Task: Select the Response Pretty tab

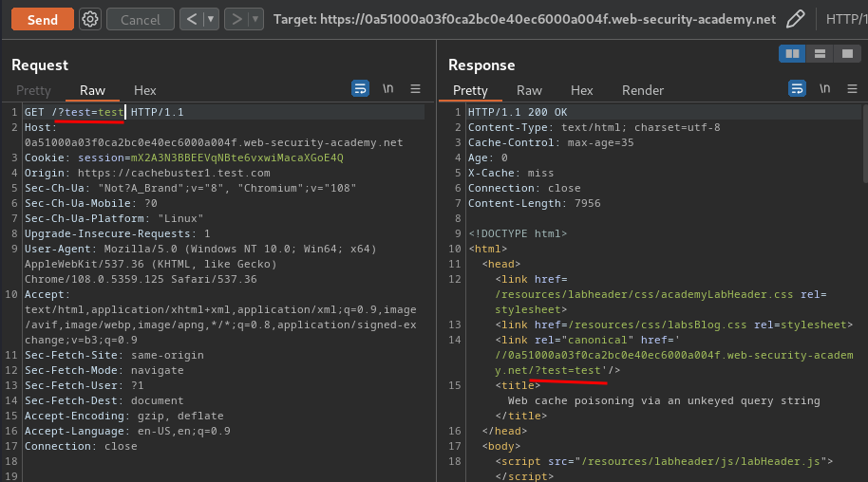Action: click(x=470, y=90)
